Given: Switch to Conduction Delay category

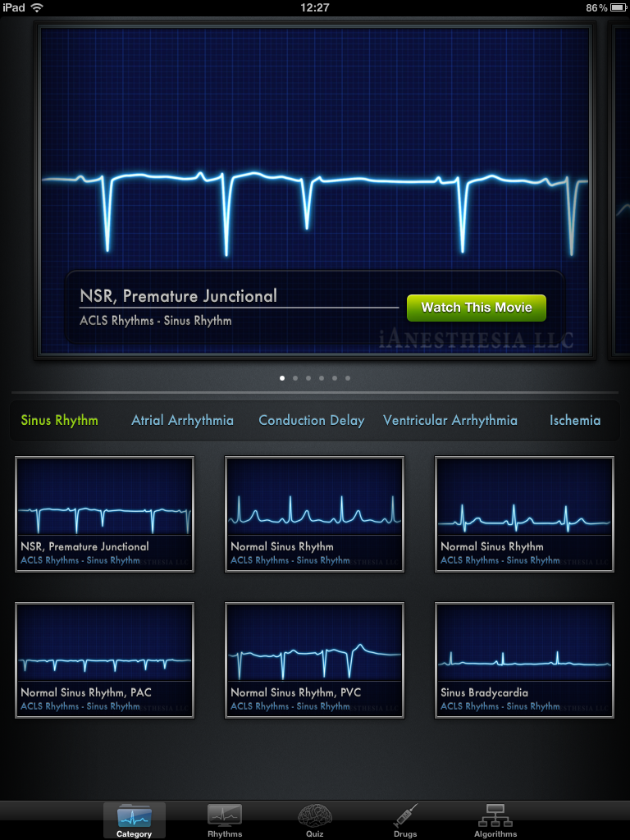Looking at the screenshot, I should tap(311, 420).
